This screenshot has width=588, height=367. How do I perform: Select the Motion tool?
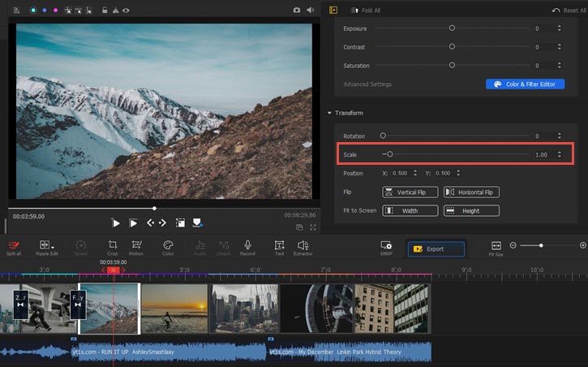(x=135, y=246)
